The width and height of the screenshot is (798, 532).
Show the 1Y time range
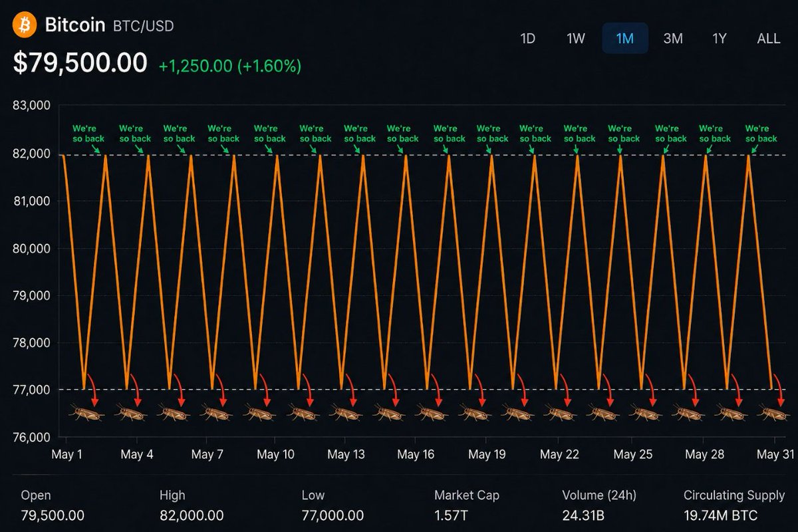tap(720, 38)
